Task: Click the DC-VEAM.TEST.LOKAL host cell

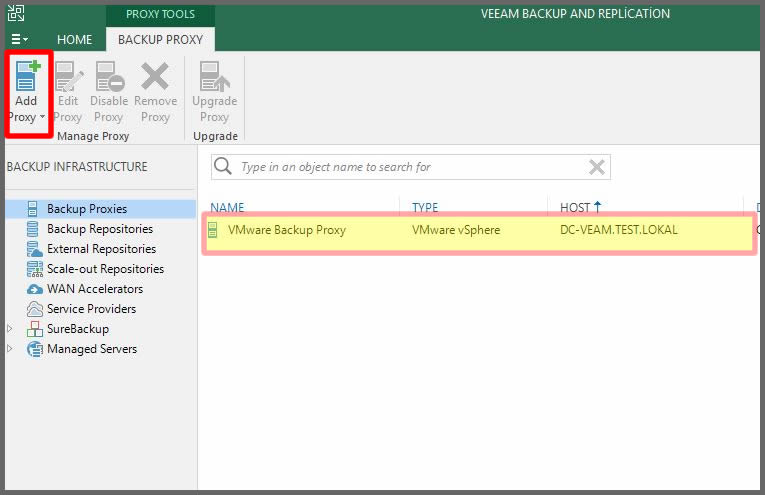Action: pyautogui.click(x=619, y=230)
